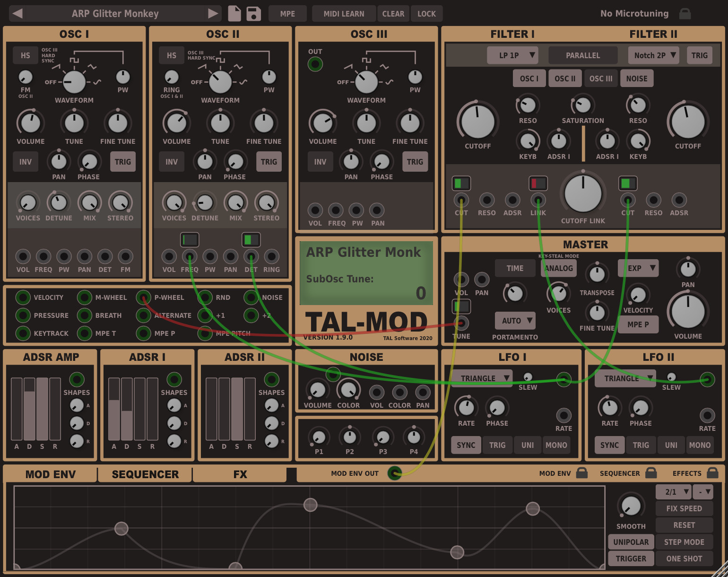Image resolution: width=728 pixels, height=577 pixels.
Task: Click the next preset arrow
Action: tap(213, 13)
